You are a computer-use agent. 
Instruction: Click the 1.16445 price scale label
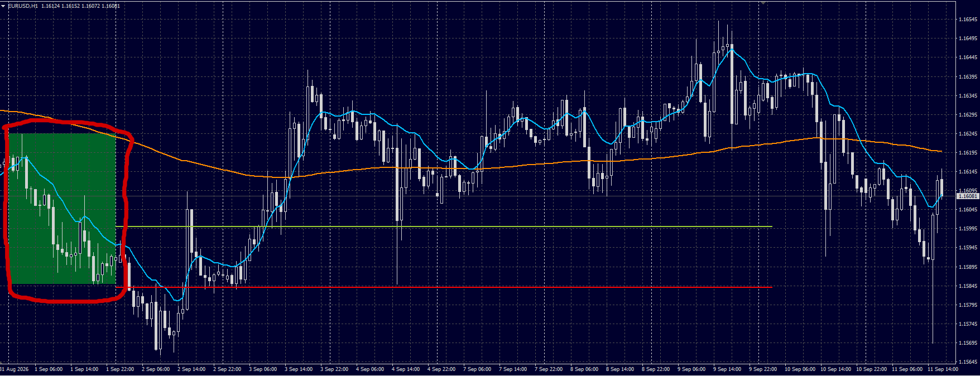click(968, 57)
